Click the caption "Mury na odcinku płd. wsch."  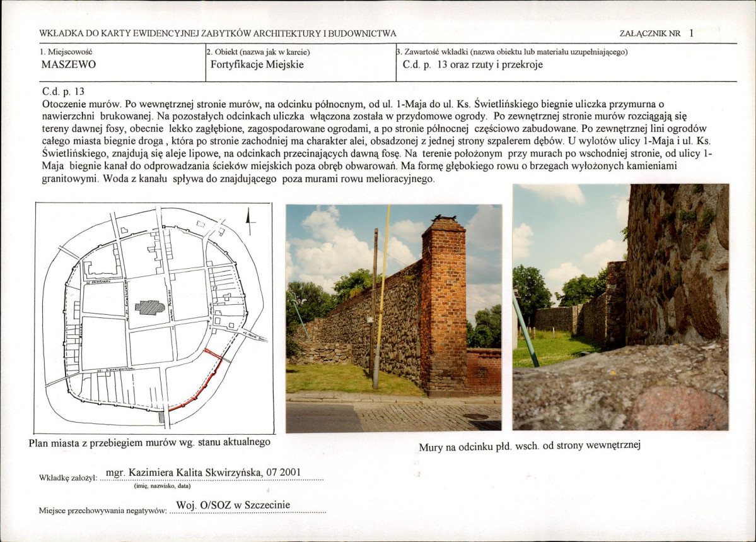pos(530,447)
